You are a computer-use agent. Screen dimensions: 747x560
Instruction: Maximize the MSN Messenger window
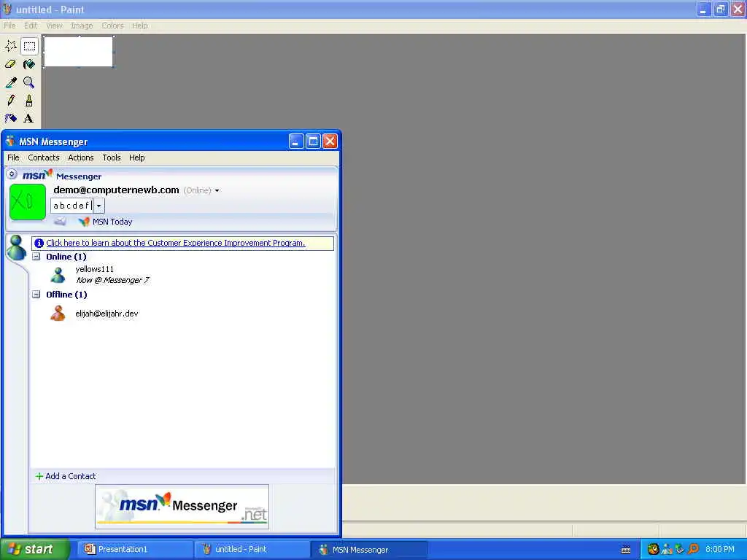(x=313, y=141)
